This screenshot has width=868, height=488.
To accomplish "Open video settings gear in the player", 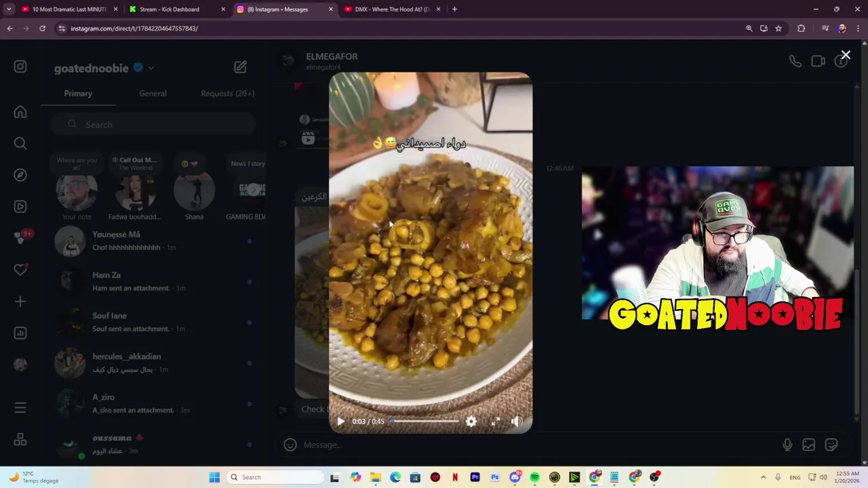I will pos(471,422).
